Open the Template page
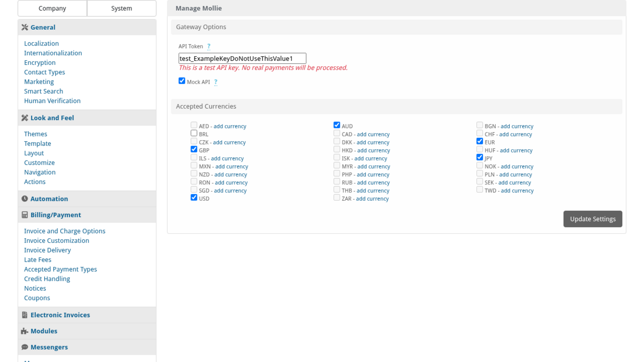This screenshot has width=644, height=362. tap(38, 143)
